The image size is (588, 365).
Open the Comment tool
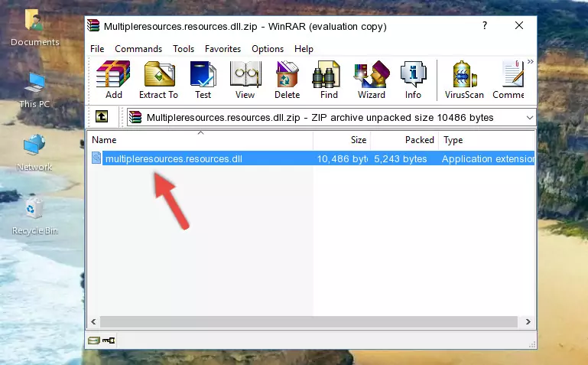(508, 80)
